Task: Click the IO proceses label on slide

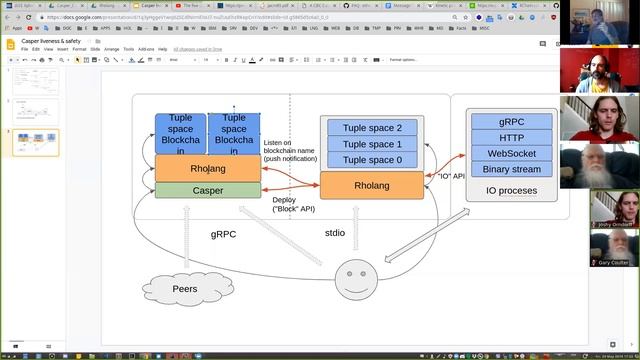Action: pos(511,191)
